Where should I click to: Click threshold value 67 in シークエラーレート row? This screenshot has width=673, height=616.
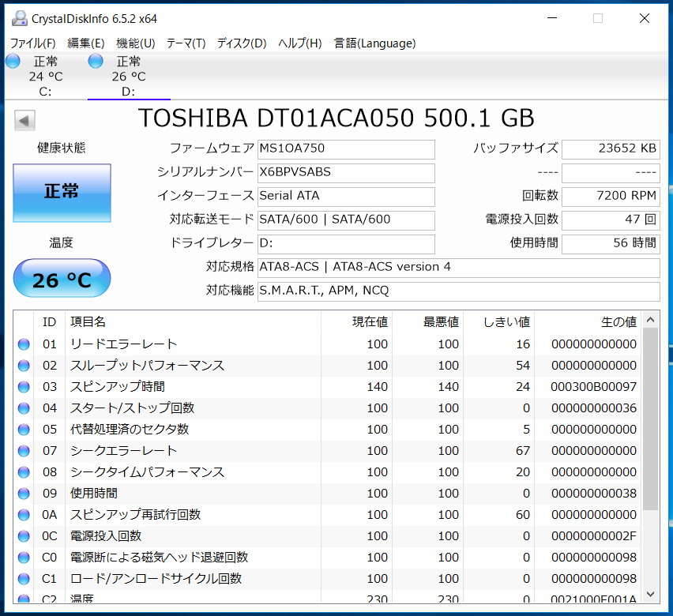point(523,451)
